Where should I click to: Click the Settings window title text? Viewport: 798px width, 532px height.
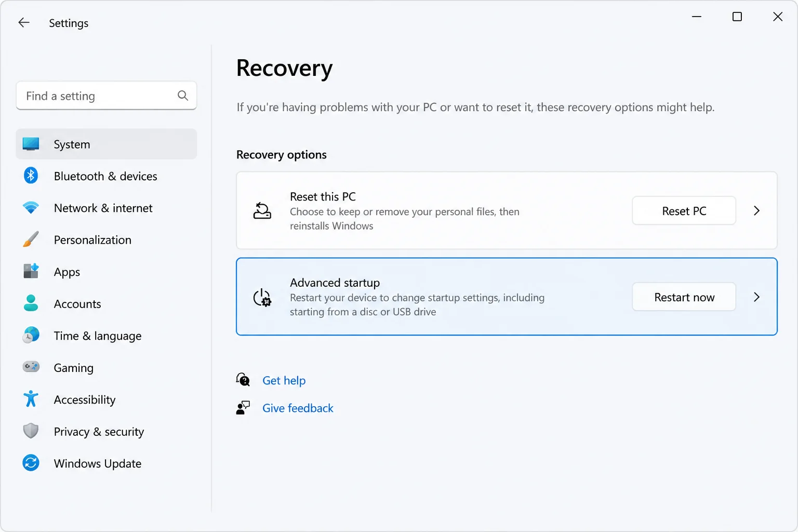[69, 23]
